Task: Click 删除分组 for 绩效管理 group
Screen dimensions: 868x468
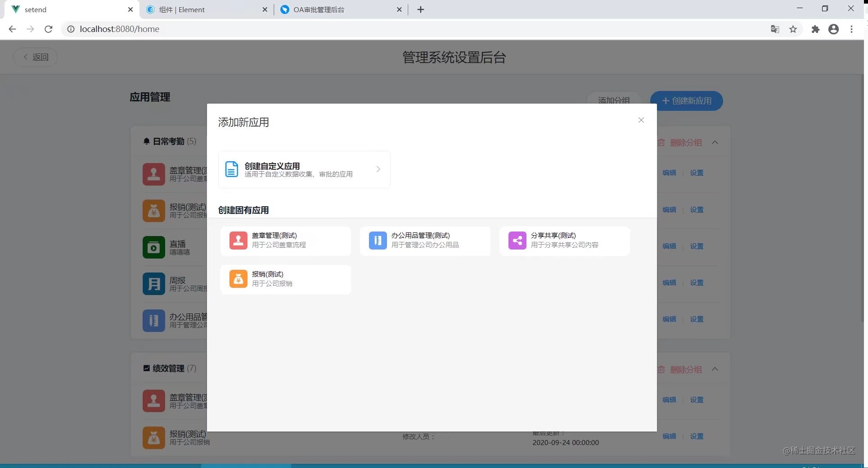Action: 680,369
